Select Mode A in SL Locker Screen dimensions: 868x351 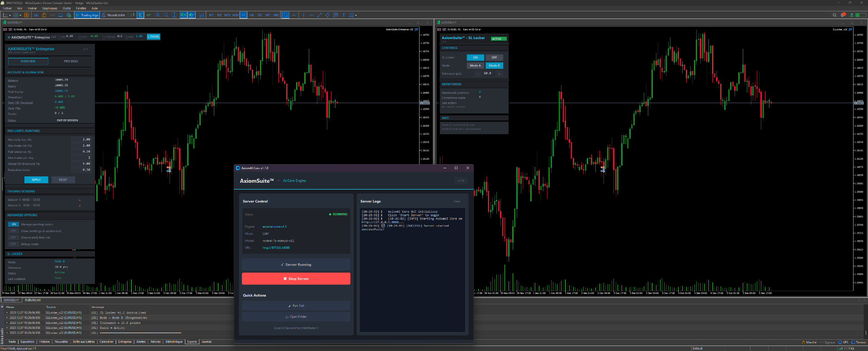(x=476, y=66)
